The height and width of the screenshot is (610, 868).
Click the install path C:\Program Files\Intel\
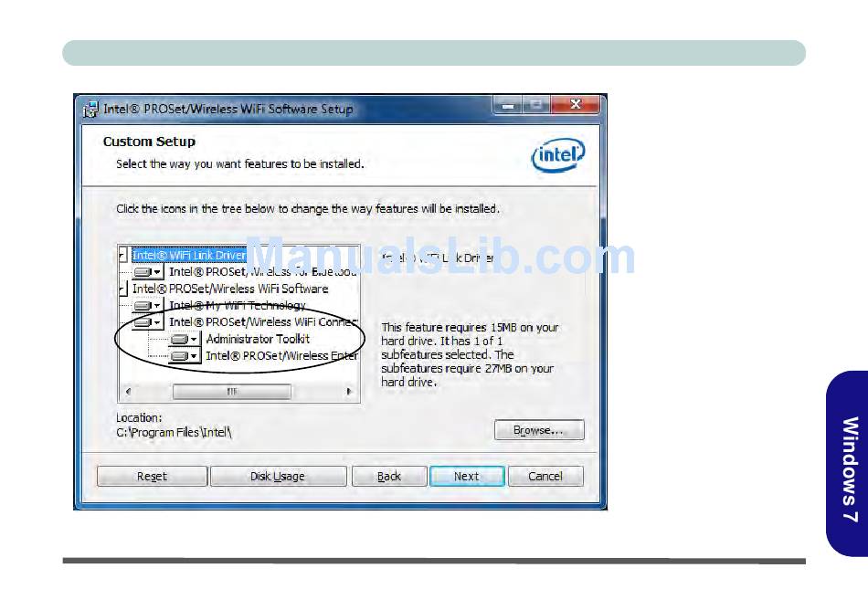174,433
